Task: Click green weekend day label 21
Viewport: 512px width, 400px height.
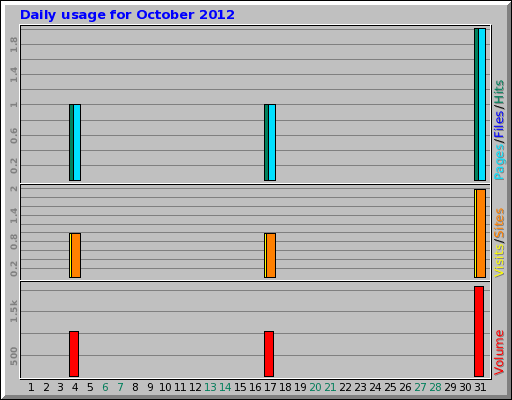Action: click(x=330, y=387)
